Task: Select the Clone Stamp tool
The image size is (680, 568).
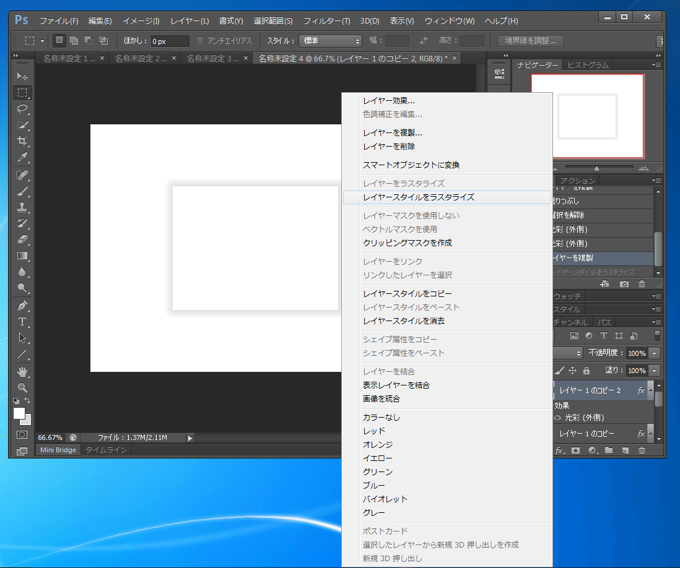Action: [22, 207]
